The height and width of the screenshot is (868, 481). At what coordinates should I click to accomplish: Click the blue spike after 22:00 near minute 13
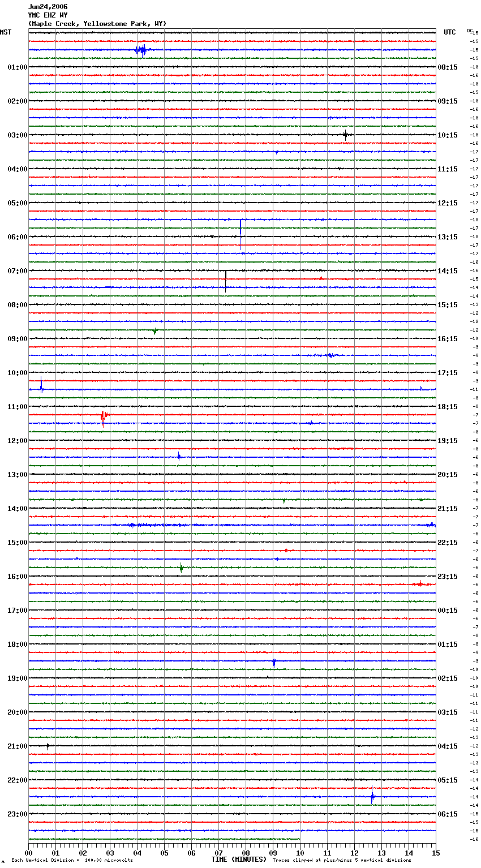pyautogui.click(x=372, y=796)
